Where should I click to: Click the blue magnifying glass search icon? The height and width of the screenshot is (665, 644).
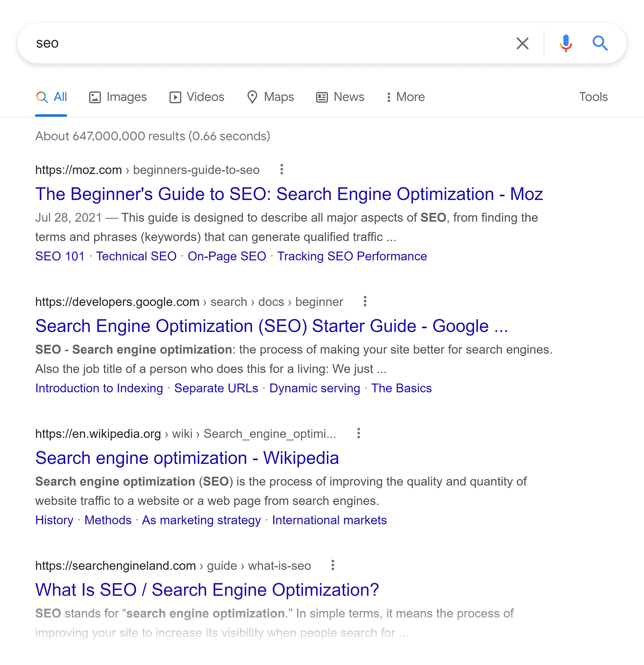[600, 44]
